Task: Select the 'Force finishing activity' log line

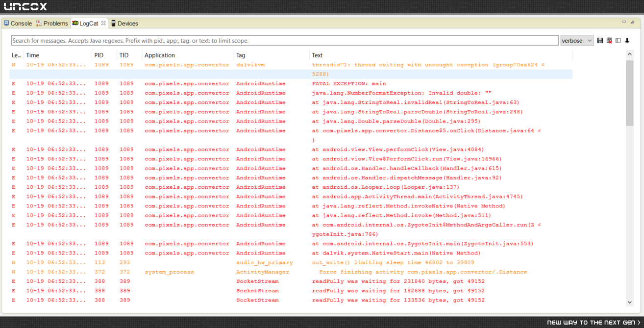Action: [291, 272]
